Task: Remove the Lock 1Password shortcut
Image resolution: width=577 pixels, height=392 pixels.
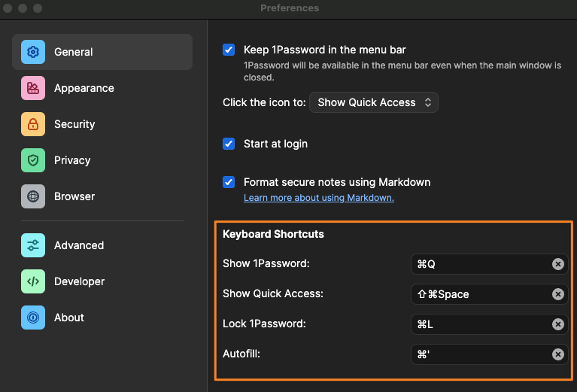Action: pos(558,324)
